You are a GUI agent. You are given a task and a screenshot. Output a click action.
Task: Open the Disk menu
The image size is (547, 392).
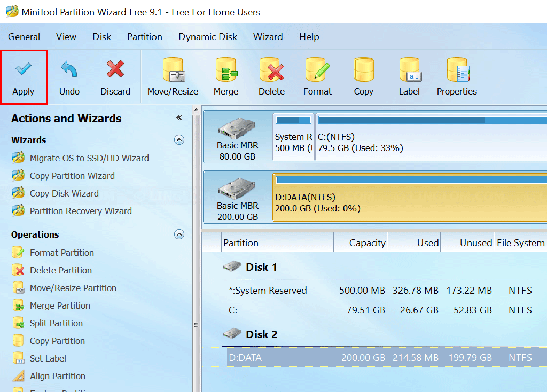(101, 37)
